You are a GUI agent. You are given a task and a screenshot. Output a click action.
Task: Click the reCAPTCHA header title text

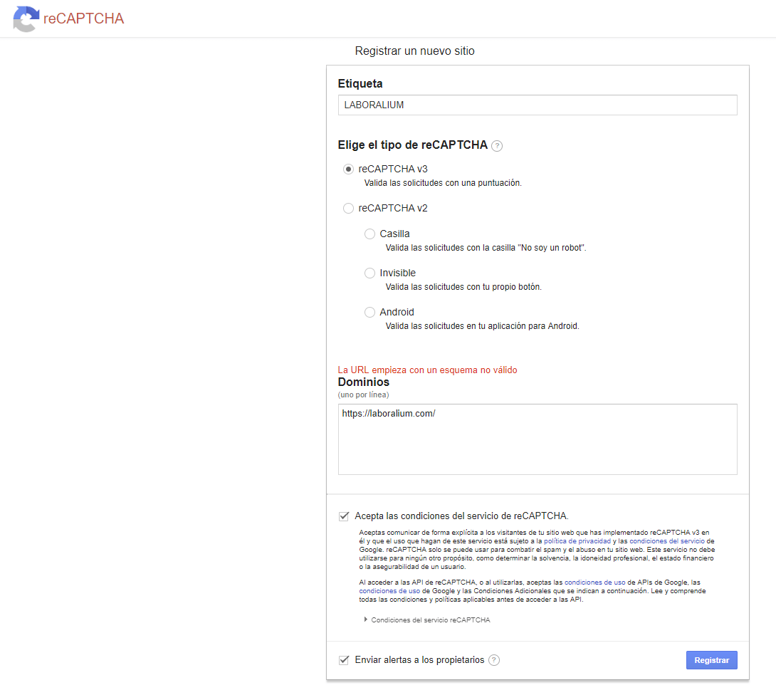(83, 19)
